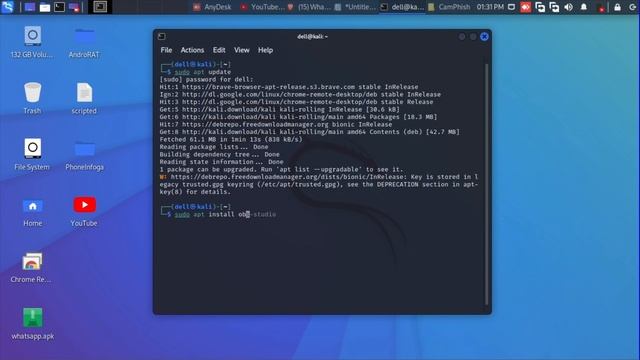Click the 'Fetched 61.1 MB' output line
640x360 pixels.
[231, 139]
